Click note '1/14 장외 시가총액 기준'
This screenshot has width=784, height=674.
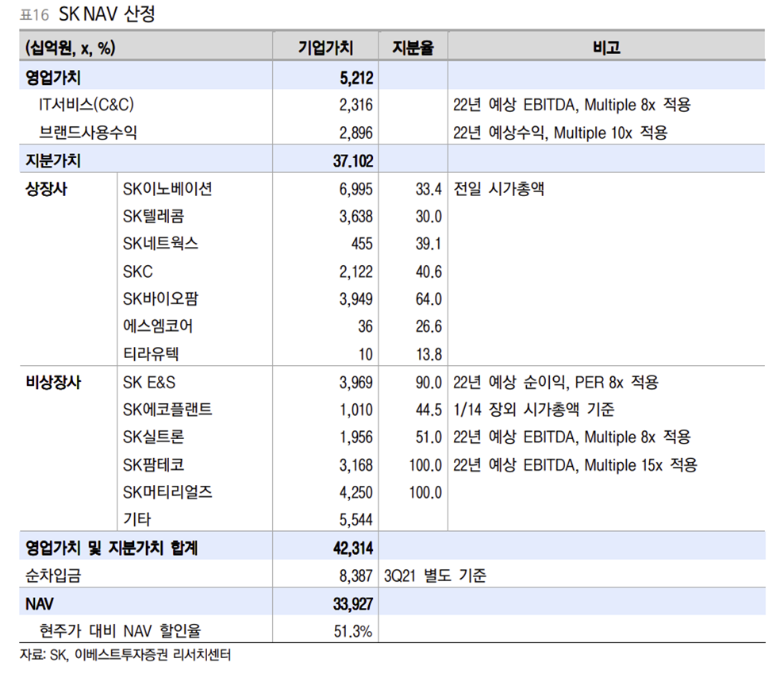click(534, 410)
